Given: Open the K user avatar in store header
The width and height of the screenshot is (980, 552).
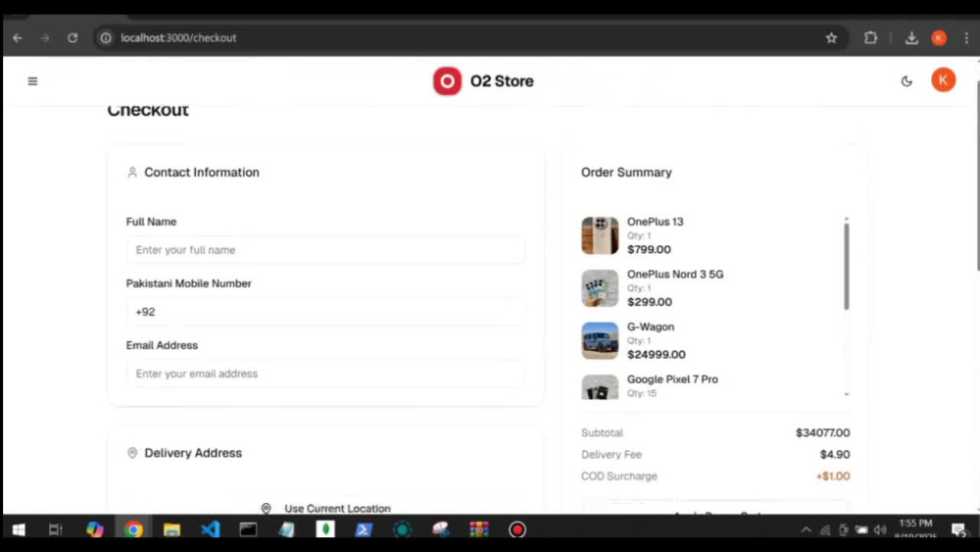Looking at the screenshot, I should point(943,80).
